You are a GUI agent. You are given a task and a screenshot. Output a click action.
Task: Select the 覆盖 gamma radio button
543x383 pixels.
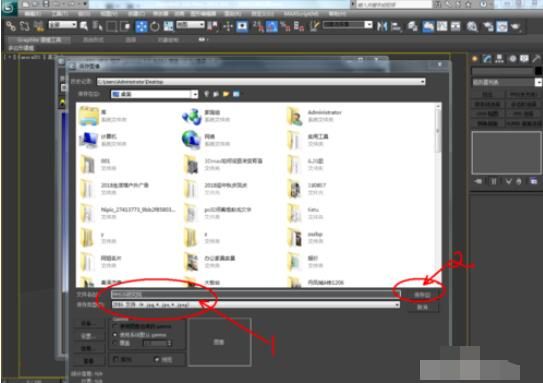116,343
